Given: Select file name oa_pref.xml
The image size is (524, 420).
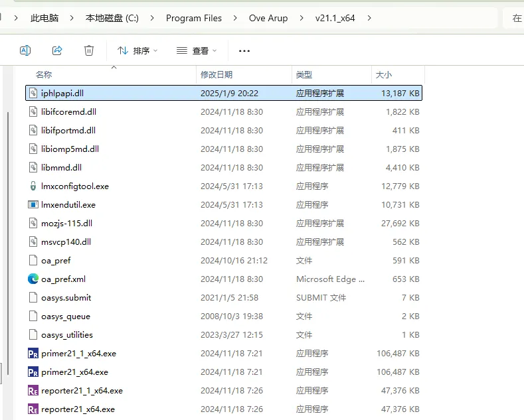Looking at the screenshot, I should tap(63, 279).
